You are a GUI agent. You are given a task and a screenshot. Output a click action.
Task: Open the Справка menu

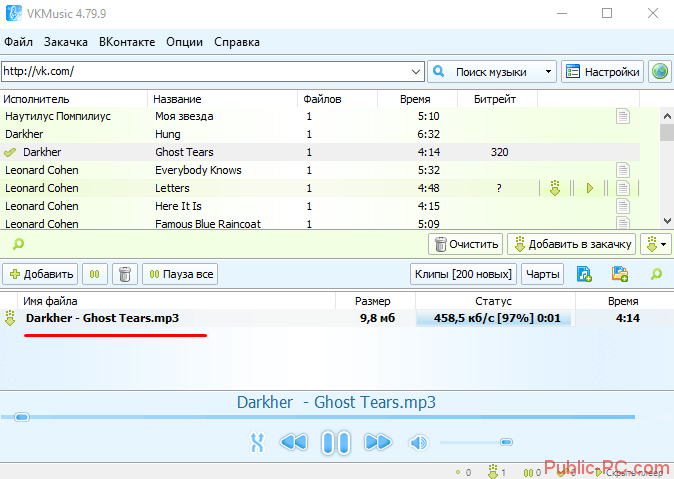(x=237, y=42)
